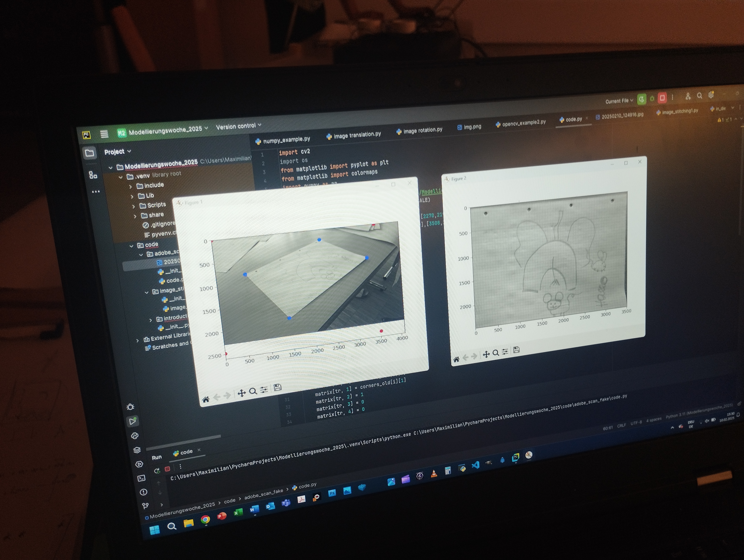744x560 pixels.
Task: Open the Problems tool window (exclamation icon)
Action: [x=143, y=492]
